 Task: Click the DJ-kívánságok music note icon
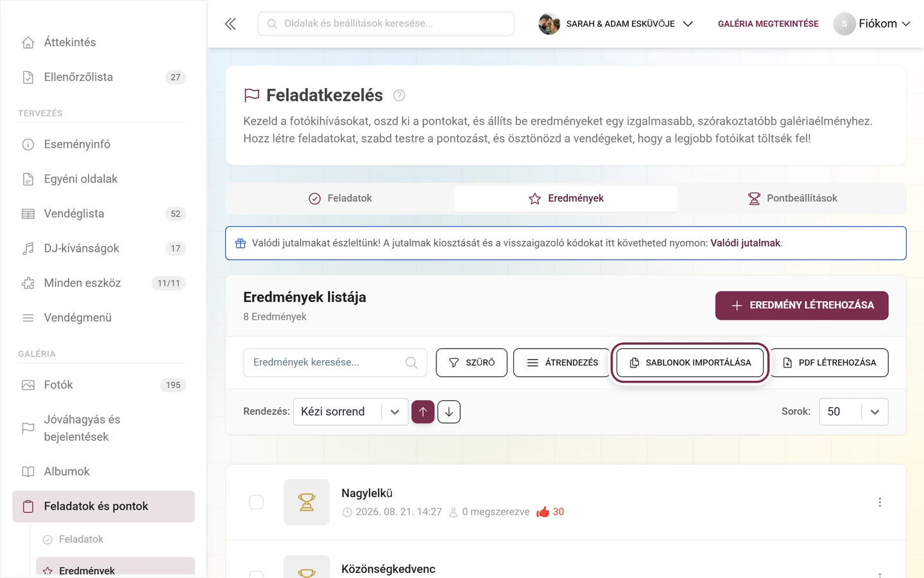point(28,249)
